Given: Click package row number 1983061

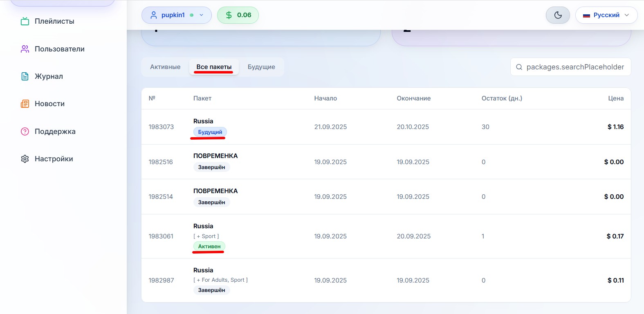Looking at the screenshot, I should [161, 236].
